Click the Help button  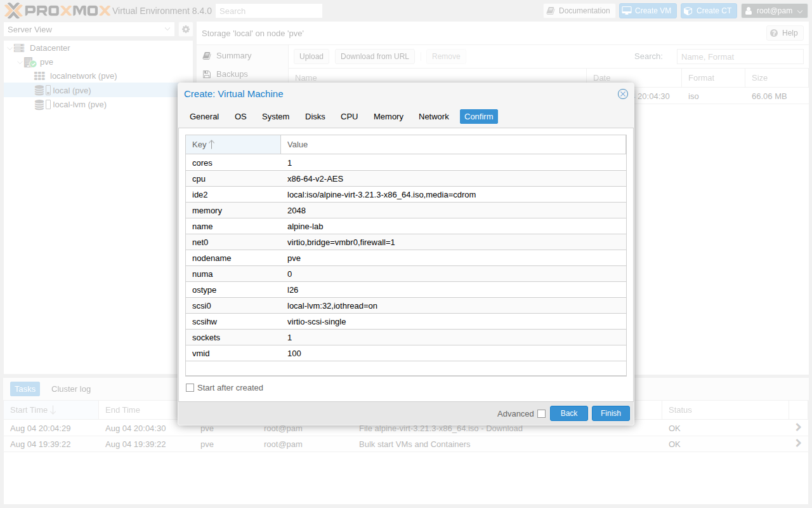coord(785,33)
